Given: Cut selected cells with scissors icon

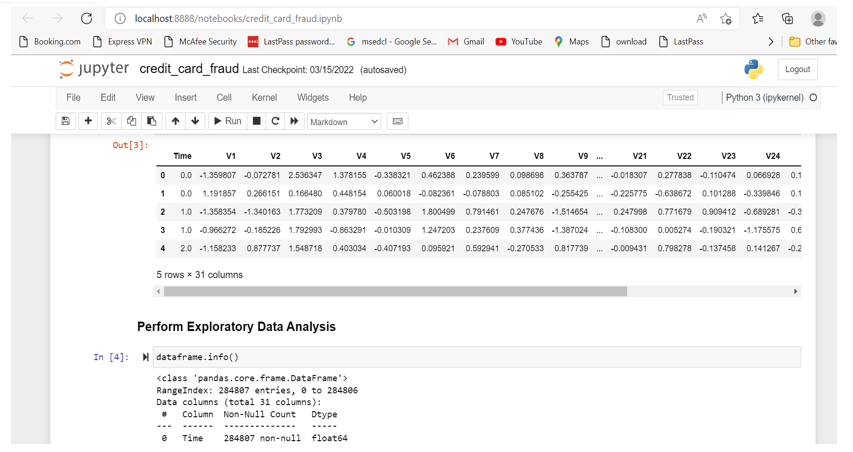Looking at the screenshot, I should click(x=111, y=121).
